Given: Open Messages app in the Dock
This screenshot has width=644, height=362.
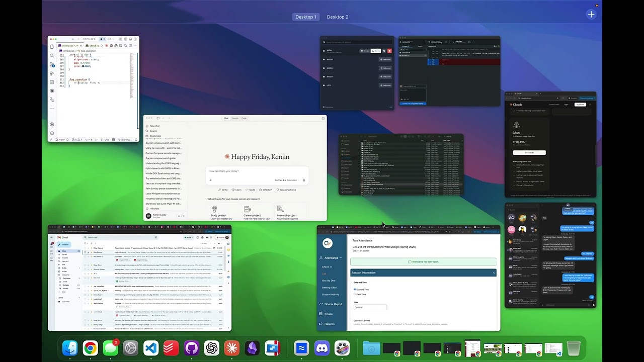Looking at the screenshot, I should (110, 348).
